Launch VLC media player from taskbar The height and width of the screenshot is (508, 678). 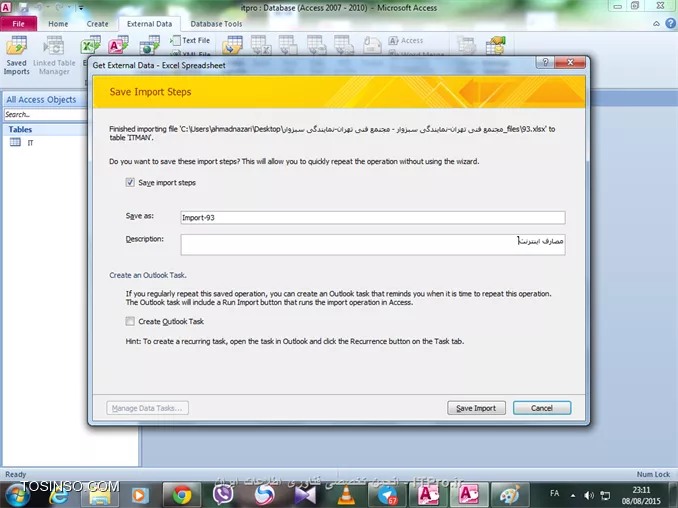(x=347, y=494)
